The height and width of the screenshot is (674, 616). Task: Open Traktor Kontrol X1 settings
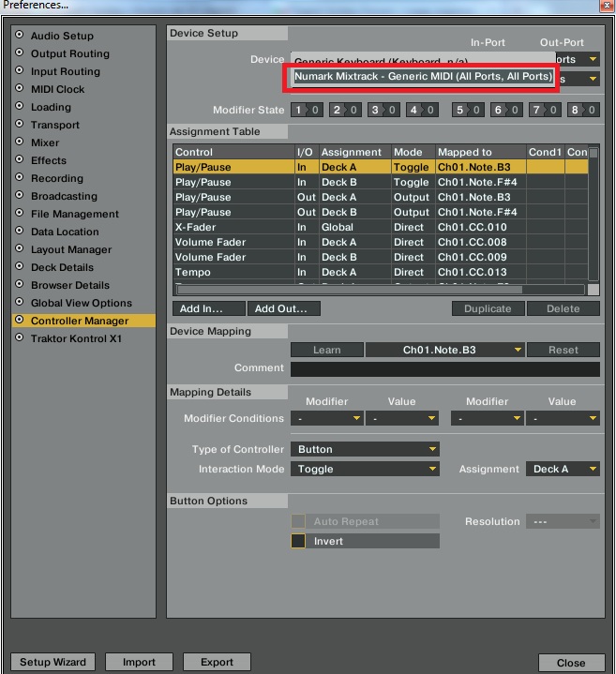point(76,338)
